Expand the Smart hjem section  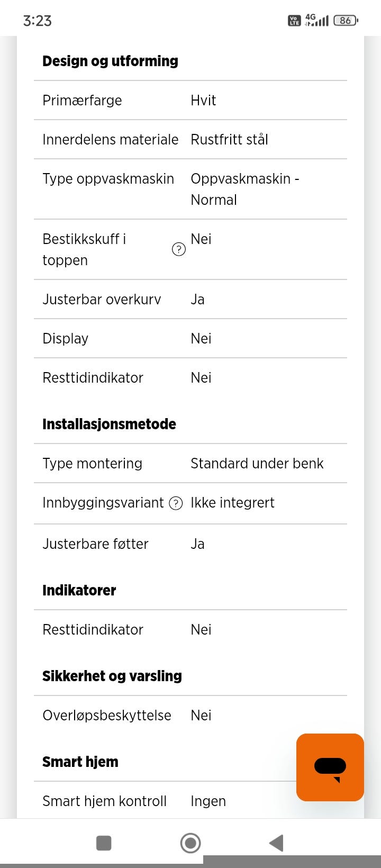point(80,761)
